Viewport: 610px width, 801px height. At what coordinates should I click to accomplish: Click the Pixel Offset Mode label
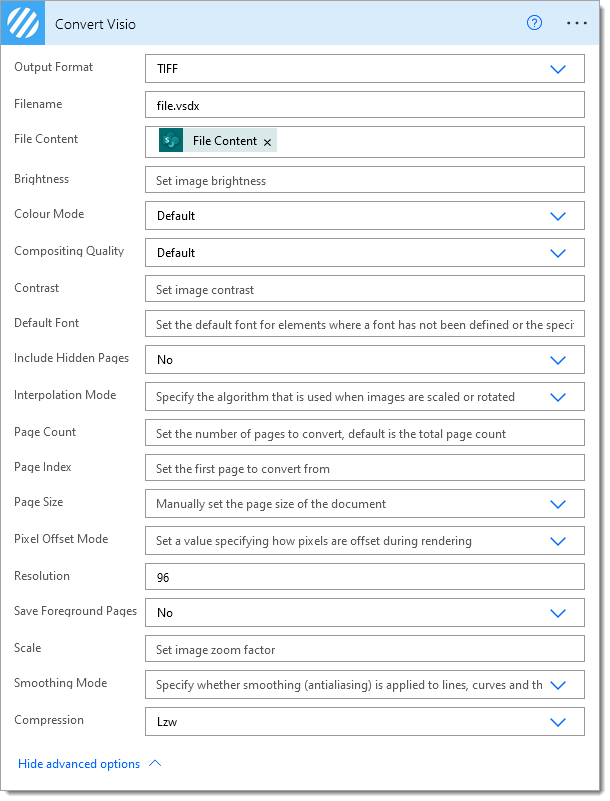click(61, 539)
